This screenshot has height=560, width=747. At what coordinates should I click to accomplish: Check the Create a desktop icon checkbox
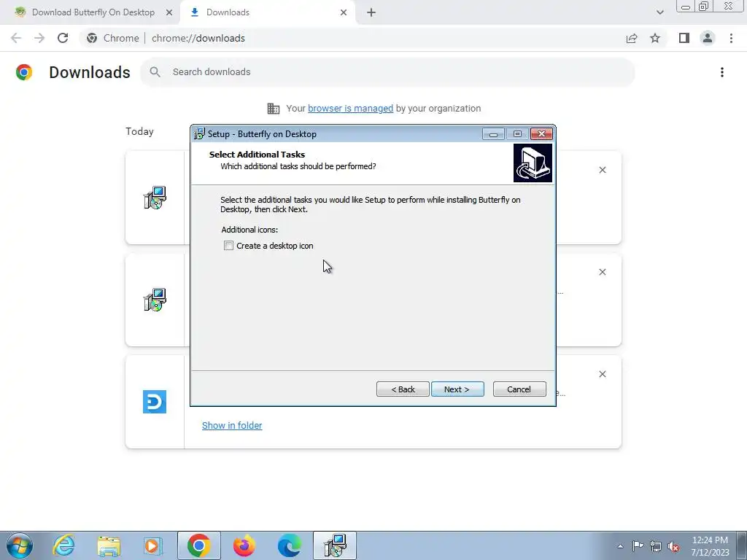(228, 246)
